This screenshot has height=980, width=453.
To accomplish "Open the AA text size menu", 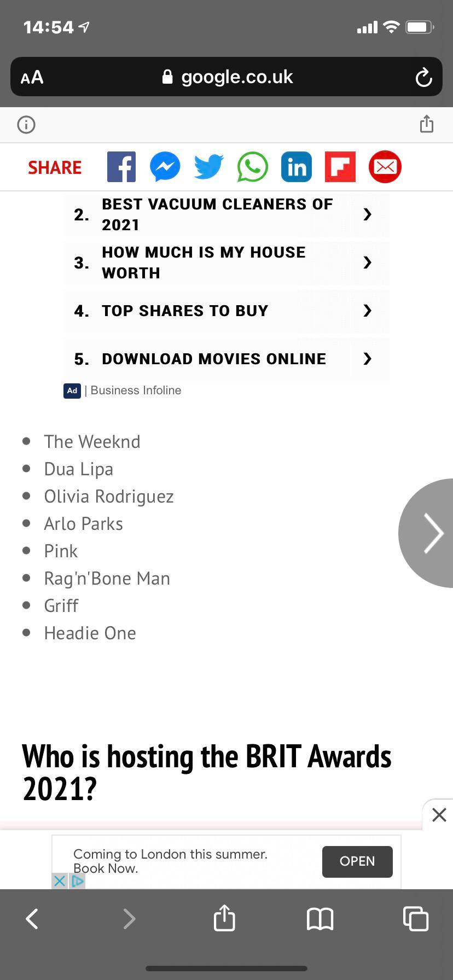I will 32,77.
